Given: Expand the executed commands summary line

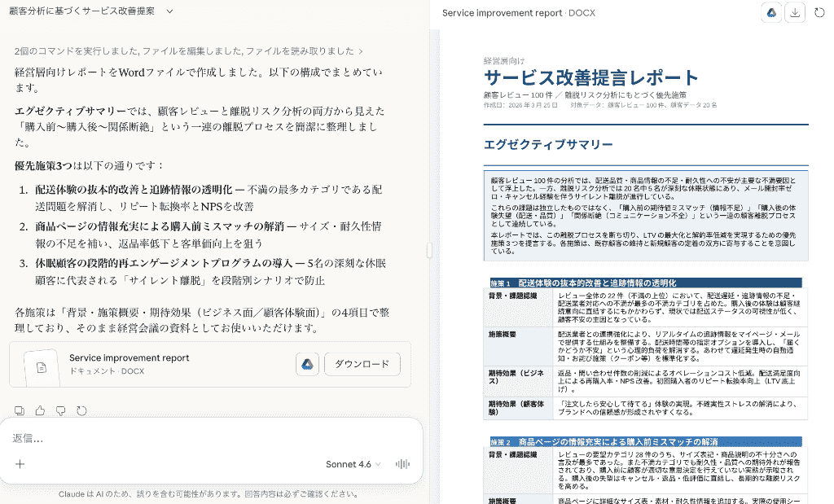Looking at the screenshot, I should (x=188, y=51).
